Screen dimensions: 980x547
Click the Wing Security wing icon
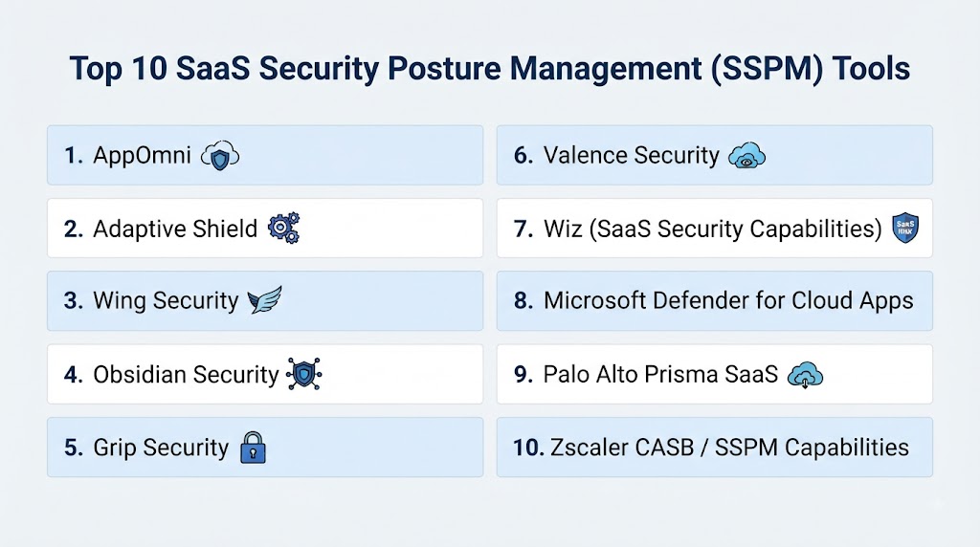pos(265,300)
